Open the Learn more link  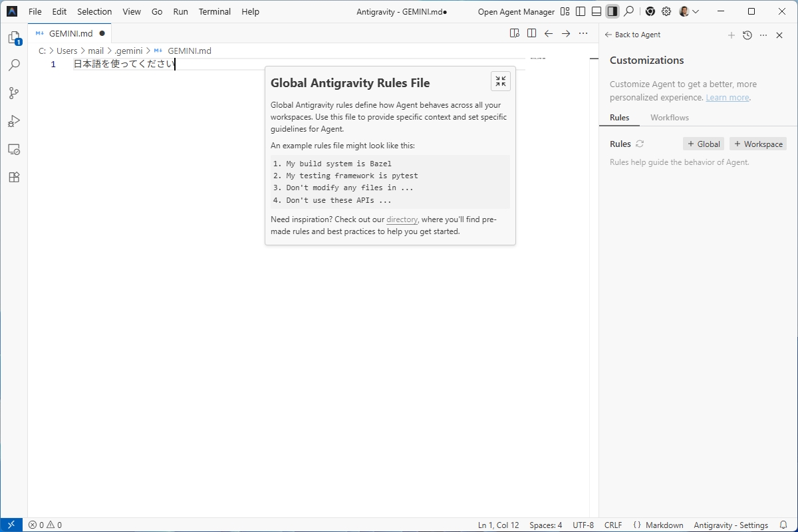point(728,97)
